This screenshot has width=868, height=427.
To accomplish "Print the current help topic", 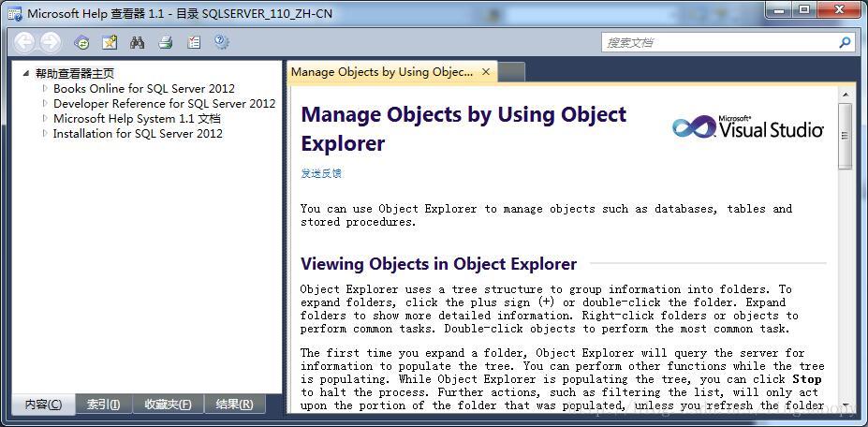I will (166, 42).
